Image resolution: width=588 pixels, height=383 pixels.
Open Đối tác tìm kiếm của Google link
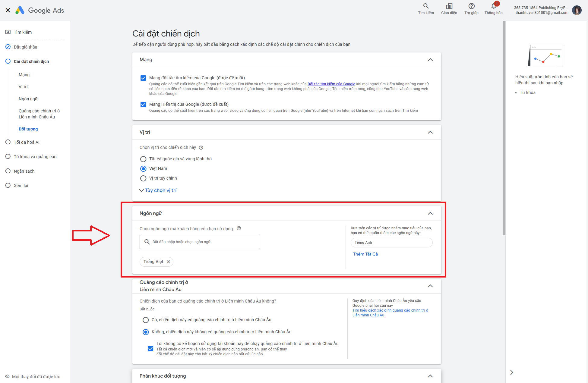pyautogui.click(x=331, y=84)
